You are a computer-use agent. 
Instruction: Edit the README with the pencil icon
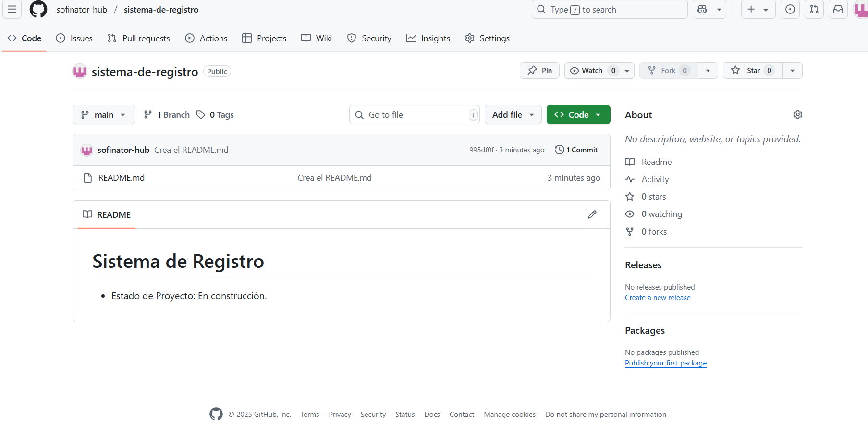592,214
